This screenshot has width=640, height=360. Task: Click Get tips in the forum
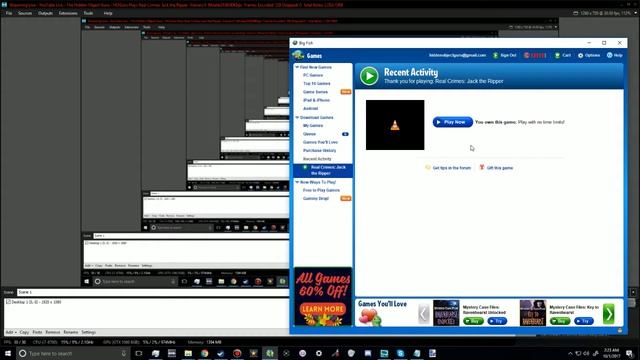pyautogui.click(x=448, y=168)
